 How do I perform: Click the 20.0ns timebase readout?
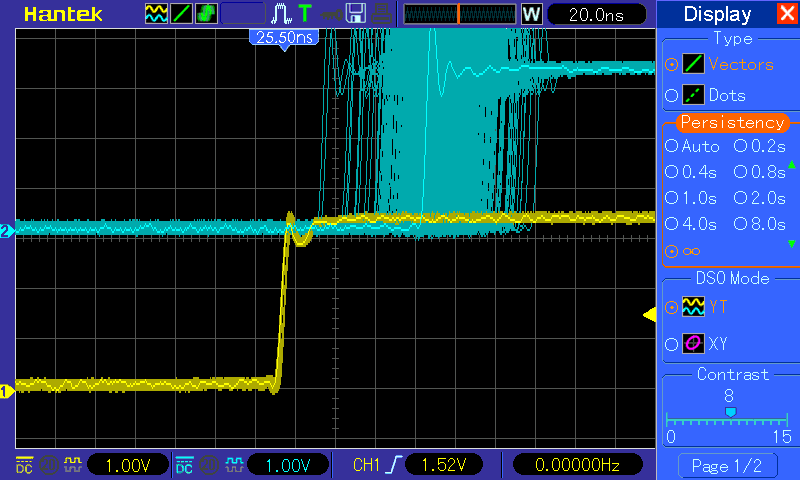pyautogui.click(x=596, y=15)
